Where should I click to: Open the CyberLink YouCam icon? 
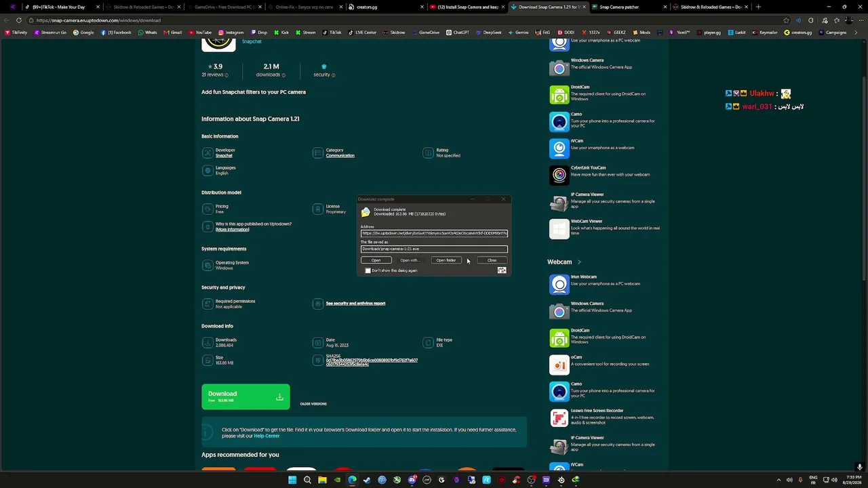pyautogui.click(x=559, y=176)
